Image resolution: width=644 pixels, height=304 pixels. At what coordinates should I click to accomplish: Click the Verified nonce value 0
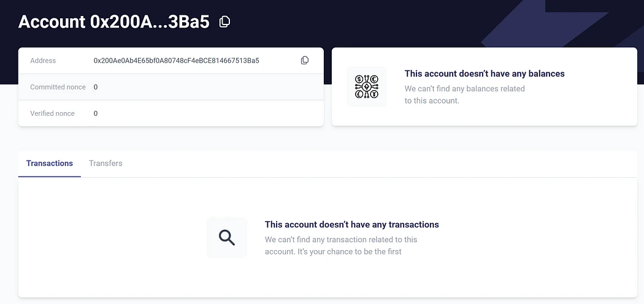pyautogui.click(x=96, y=113)
